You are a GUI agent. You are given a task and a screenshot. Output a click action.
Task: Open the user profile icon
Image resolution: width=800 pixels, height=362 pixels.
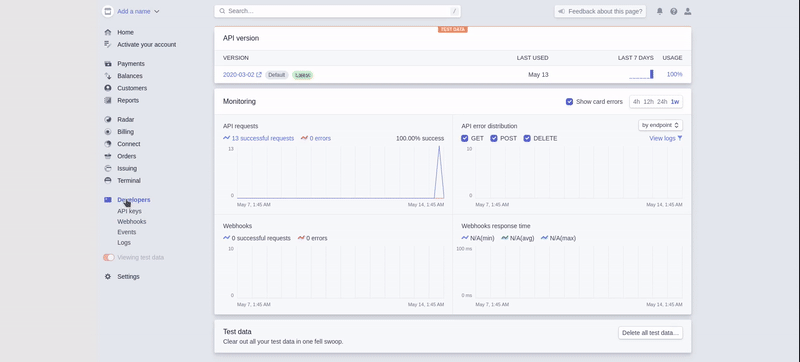point(688,11)
